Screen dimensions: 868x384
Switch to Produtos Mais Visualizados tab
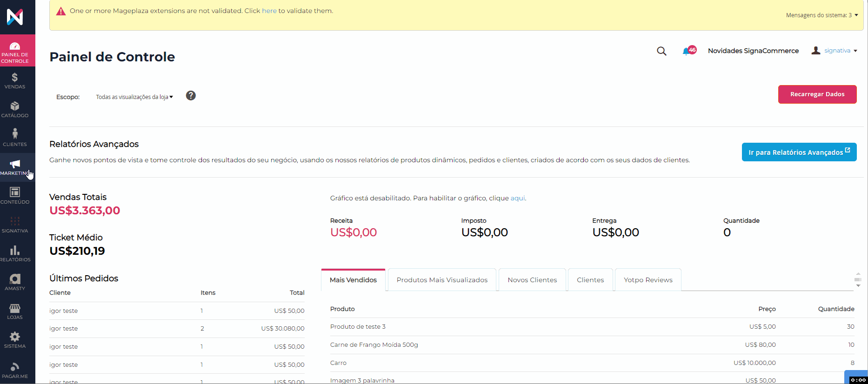click(442, 280)
